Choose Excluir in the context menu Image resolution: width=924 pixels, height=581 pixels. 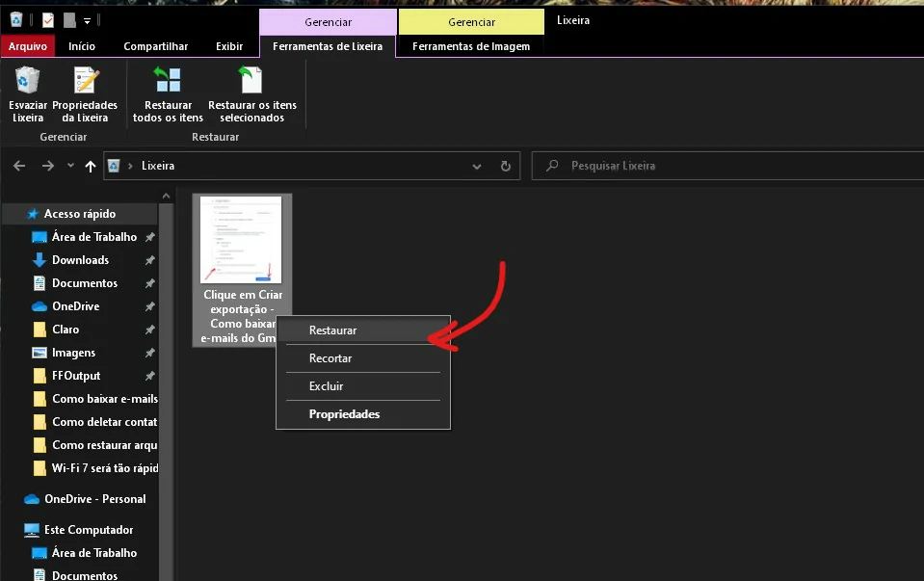pyautogui.click(x=363, y=386)
